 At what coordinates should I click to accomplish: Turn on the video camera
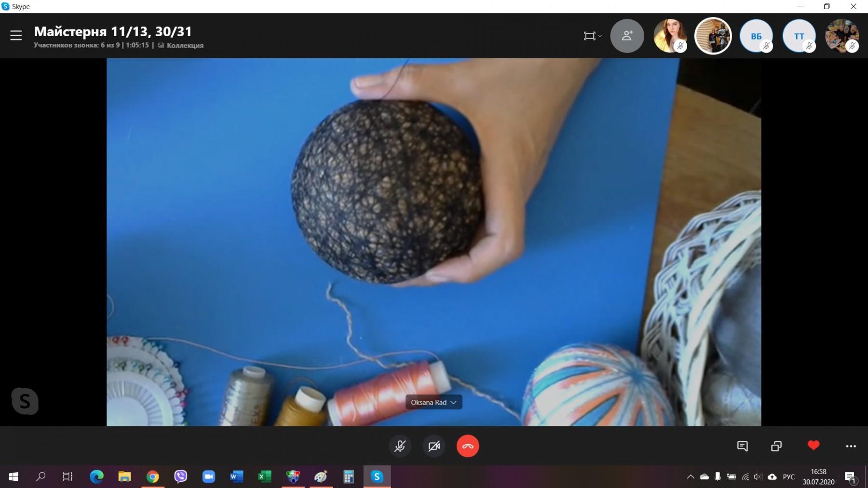[434, 446]
